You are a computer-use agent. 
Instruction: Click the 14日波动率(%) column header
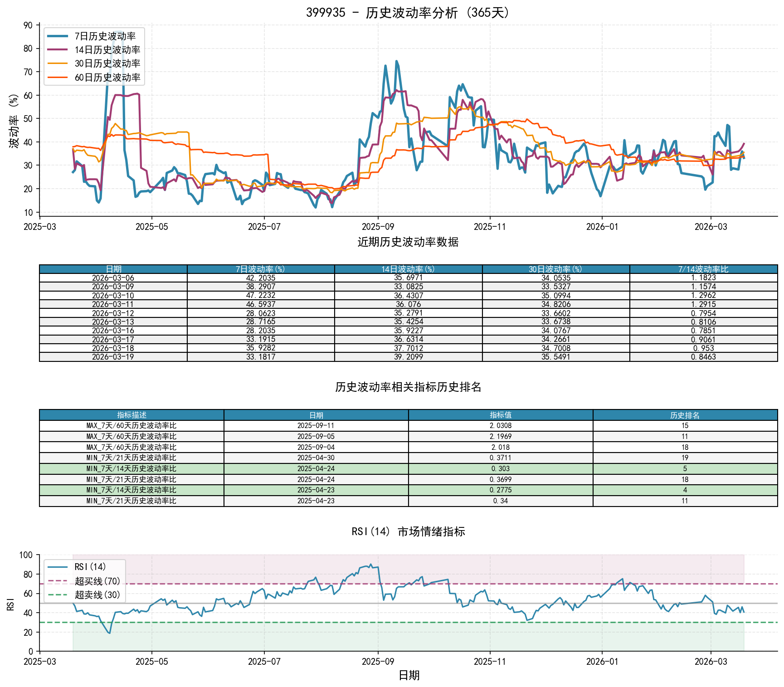point(408,269)
